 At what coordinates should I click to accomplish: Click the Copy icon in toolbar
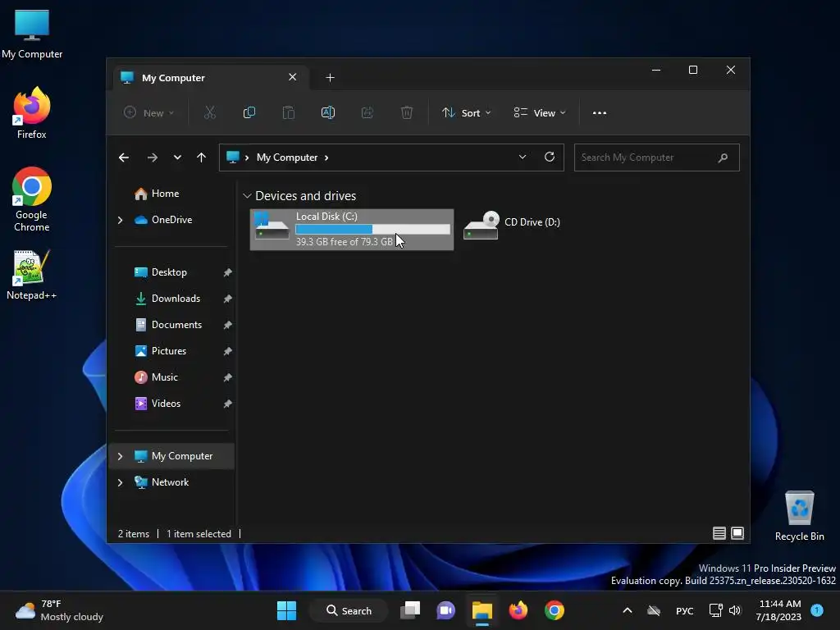click(x=249, y=112)
